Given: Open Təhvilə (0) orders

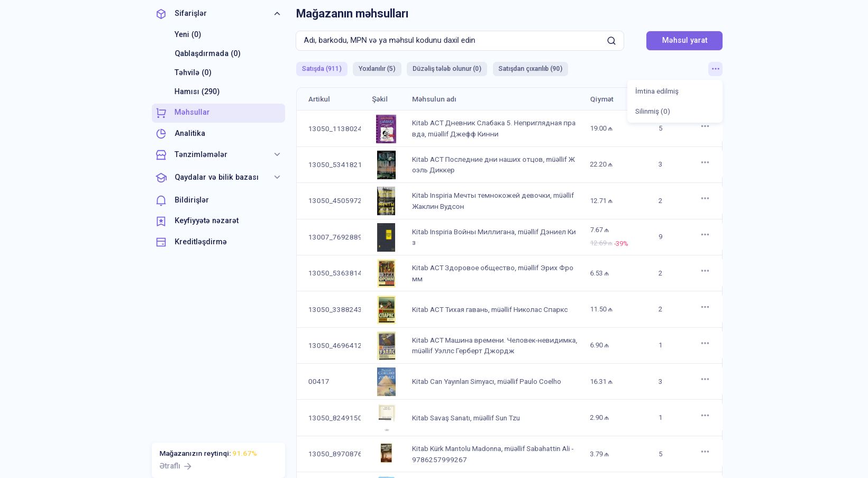Looking at the screenshot, I should 193,72.
